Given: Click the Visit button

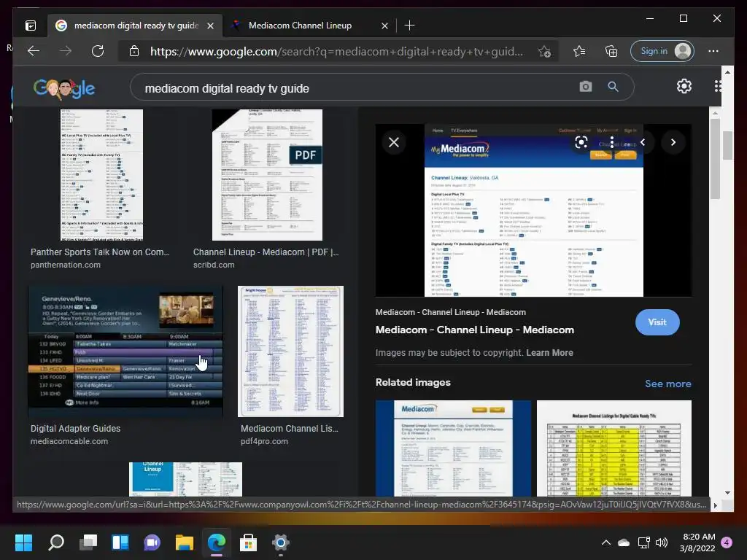Looking at the screenshot, I should (x=657, y=322).
